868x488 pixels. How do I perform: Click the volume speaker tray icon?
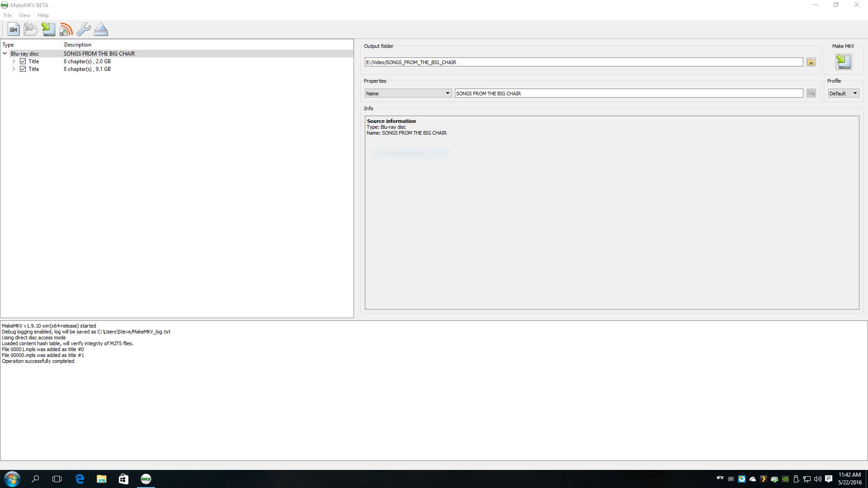point(818,479)
